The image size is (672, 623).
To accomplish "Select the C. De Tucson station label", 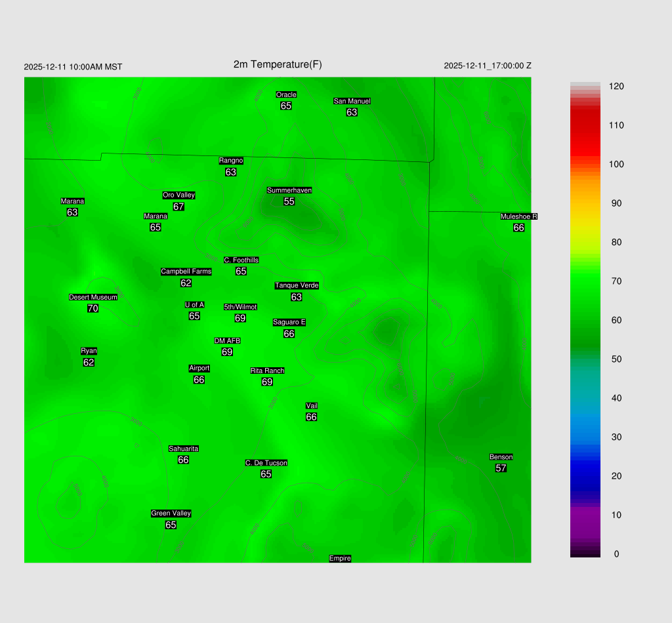I will pyautogui.click(x=266, y=463).
